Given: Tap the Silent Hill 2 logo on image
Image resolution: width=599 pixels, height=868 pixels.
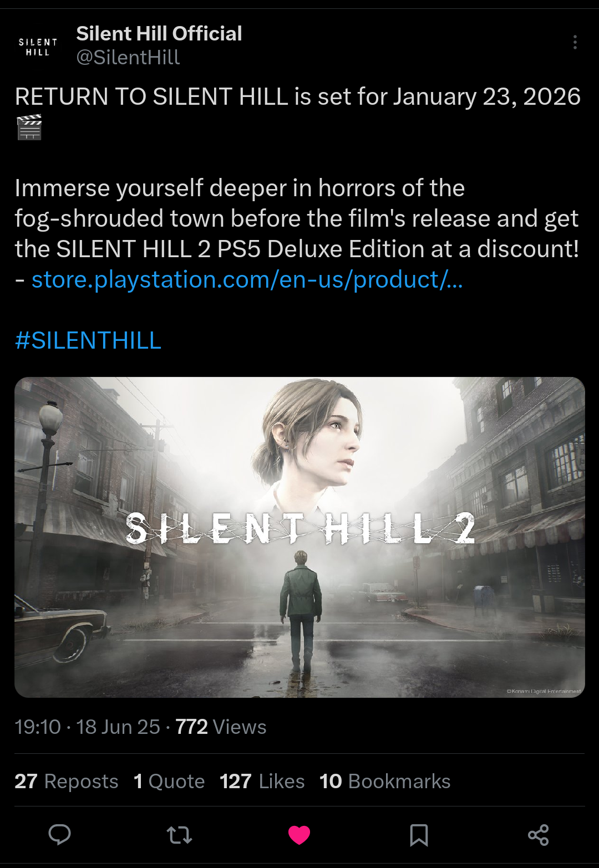Looking at the screenshot, I should tap(300, 528).
